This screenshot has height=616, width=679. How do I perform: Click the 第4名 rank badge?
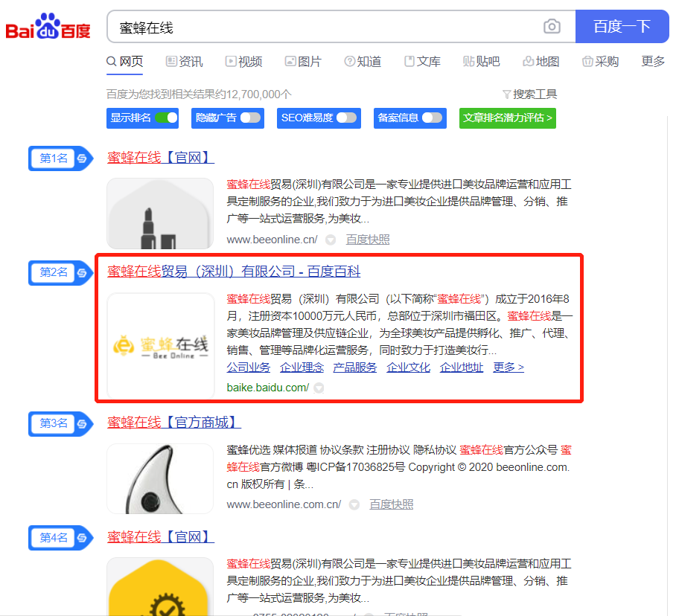60,538
